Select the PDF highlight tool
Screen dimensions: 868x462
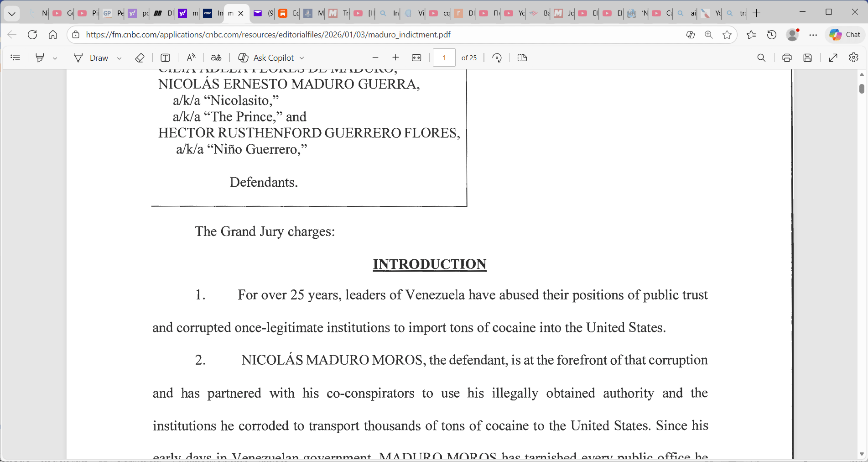pos(40,58)
